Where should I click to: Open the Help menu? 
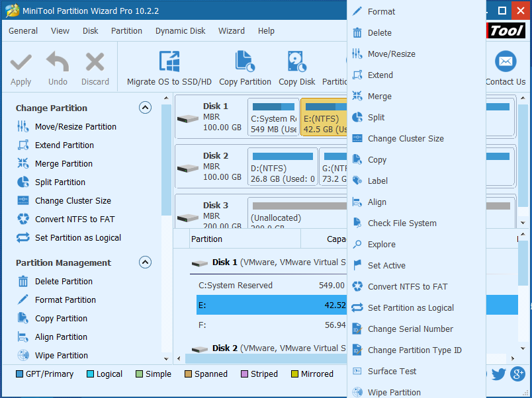(266, 31)
